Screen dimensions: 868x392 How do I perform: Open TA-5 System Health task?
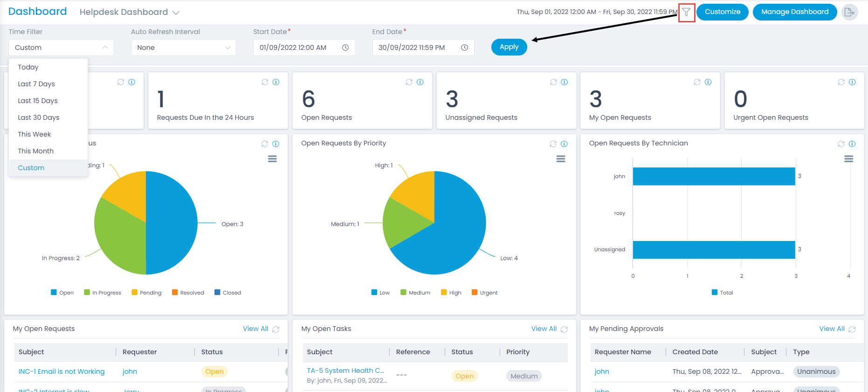pos(345,371)
